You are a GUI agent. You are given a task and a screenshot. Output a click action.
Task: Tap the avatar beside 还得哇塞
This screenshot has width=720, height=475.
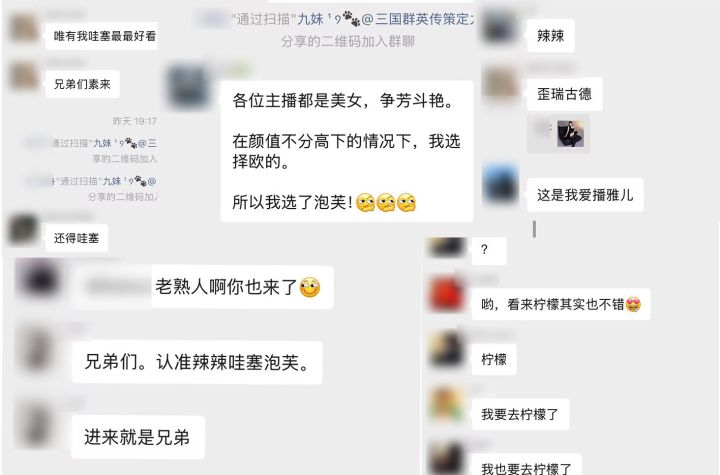click(x=24, y=229)
